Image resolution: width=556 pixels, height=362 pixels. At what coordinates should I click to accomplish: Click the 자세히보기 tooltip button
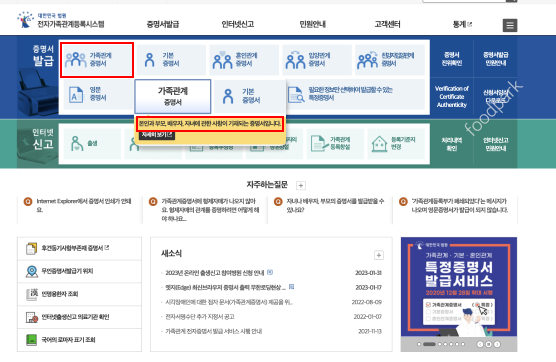tap(157, 135)
